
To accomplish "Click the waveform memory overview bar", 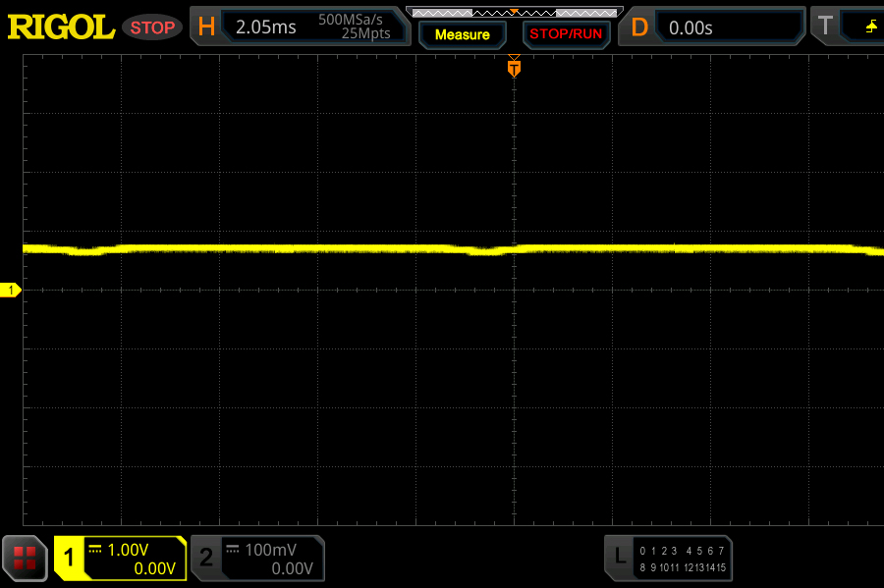I will click(514, 13).
